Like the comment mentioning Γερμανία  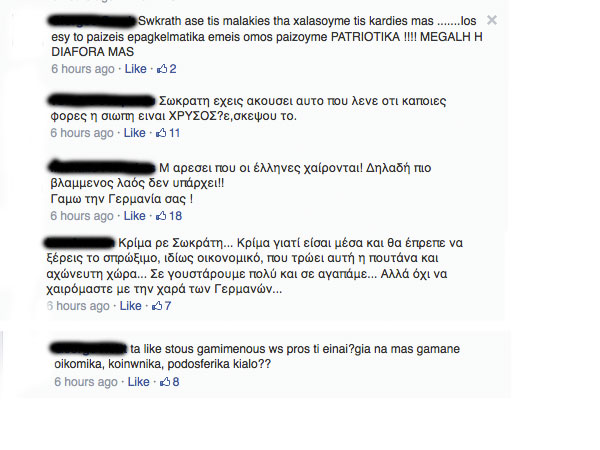[x=134, y=216]
